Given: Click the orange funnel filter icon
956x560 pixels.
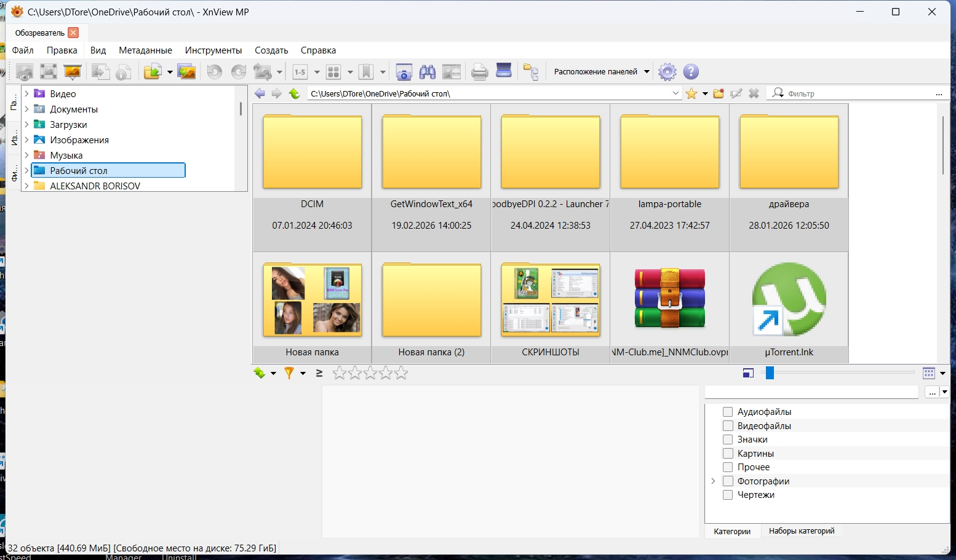Looking at the screenshot, I should pos(289,373).
